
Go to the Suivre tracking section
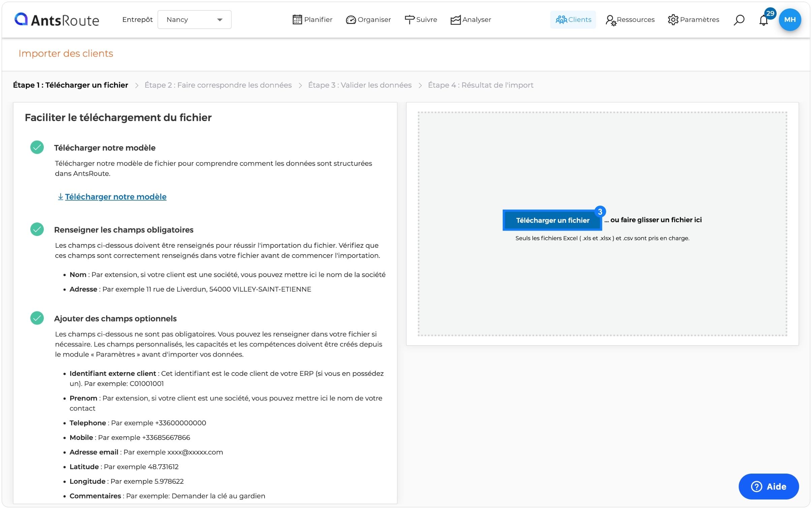click(420, 20)
